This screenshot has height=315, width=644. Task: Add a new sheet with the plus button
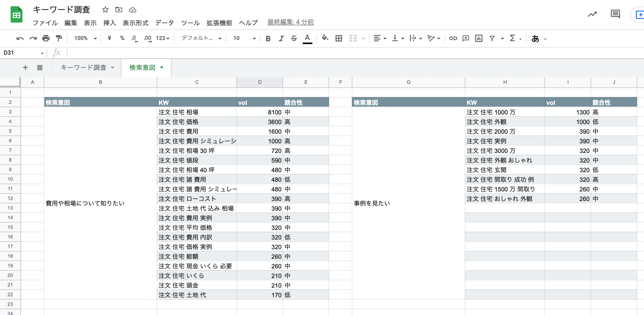(x=25, y=67)
